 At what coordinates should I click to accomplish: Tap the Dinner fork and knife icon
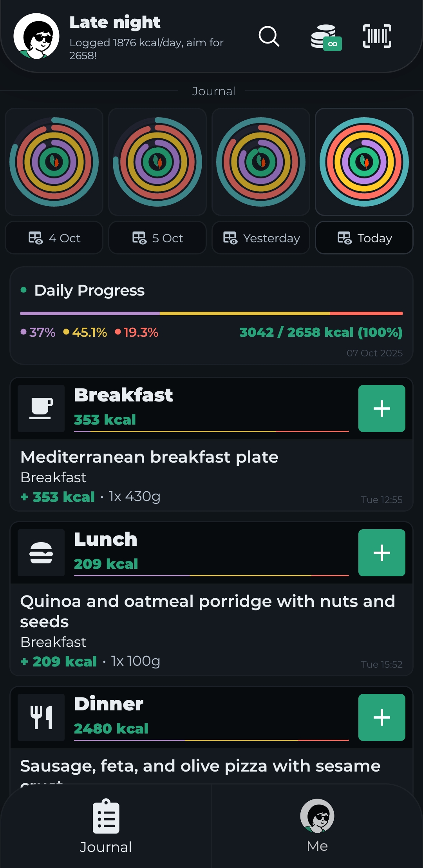(41, 717)
